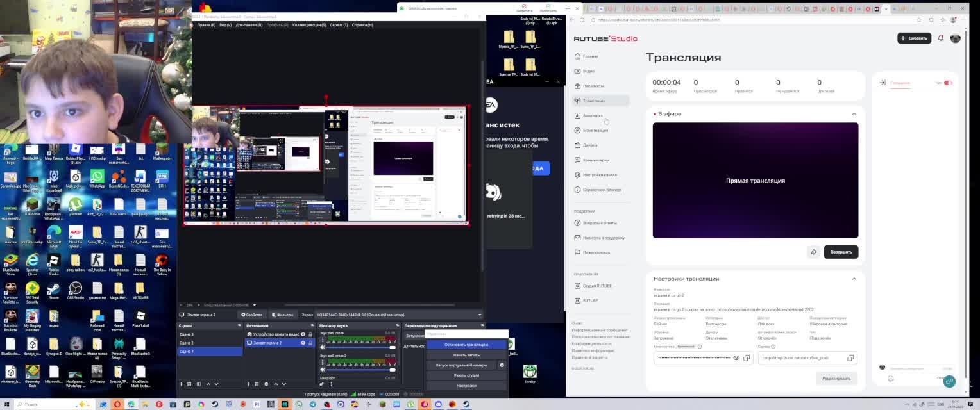This screenshot has width=980, height=410.
Task: Adjust Звук раб. стола volume slider
Action: (x=360, y=347)
